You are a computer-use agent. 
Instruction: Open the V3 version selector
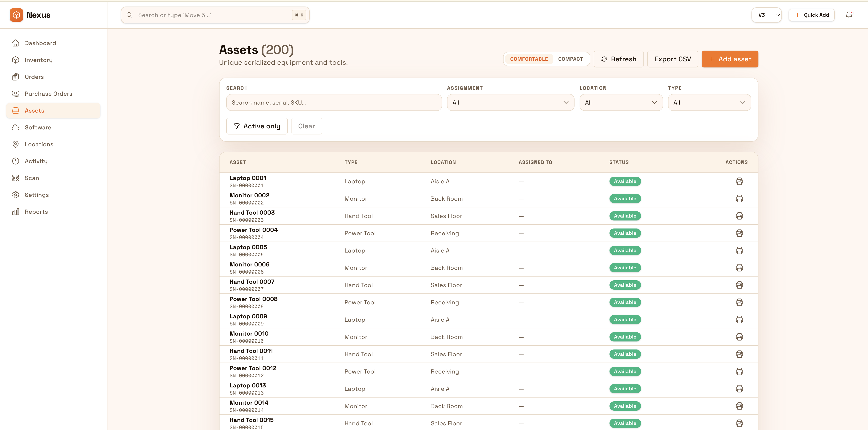[766, 15]
